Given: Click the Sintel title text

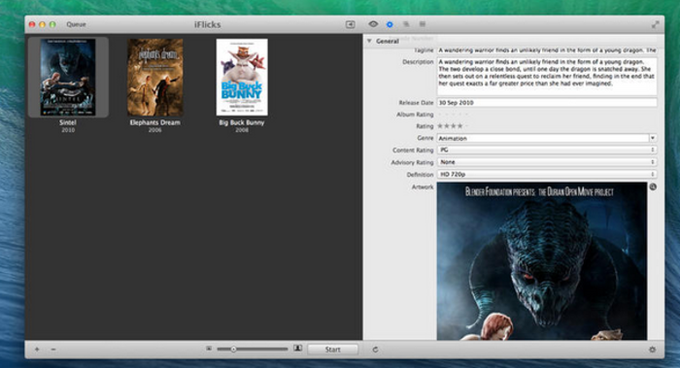Looking at the screenshot, I should point(68,122).
